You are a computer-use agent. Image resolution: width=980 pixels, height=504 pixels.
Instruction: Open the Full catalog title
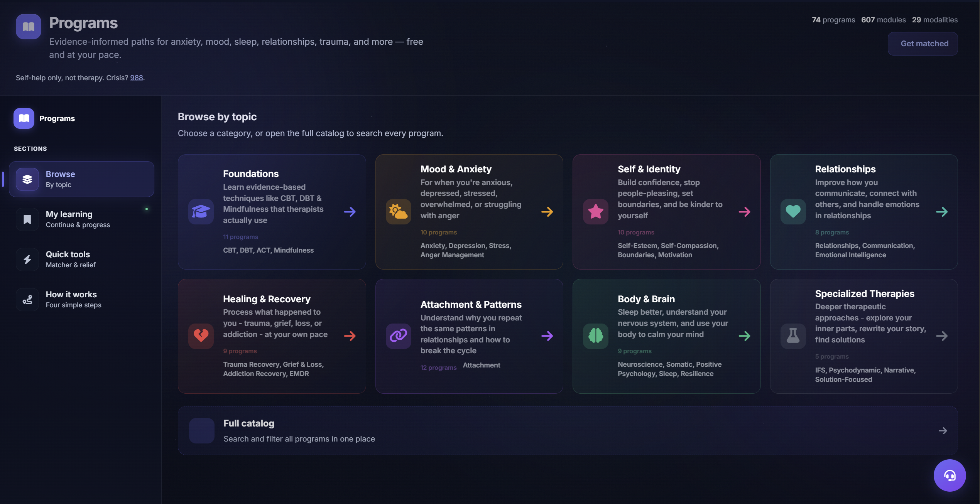[x=249, y=423]
